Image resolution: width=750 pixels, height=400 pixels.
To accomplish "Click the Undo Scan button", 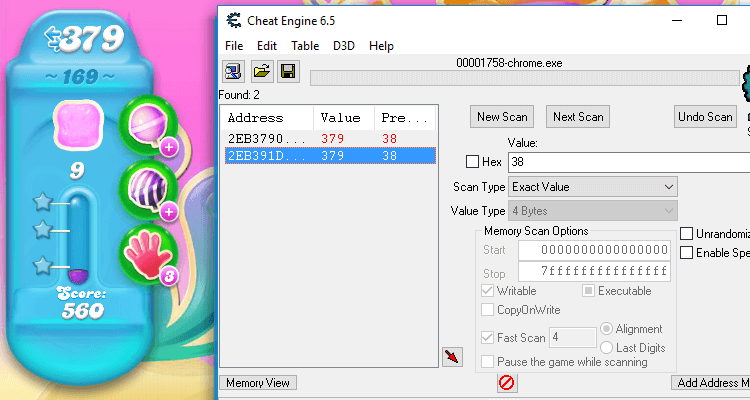I will [705, 117].
